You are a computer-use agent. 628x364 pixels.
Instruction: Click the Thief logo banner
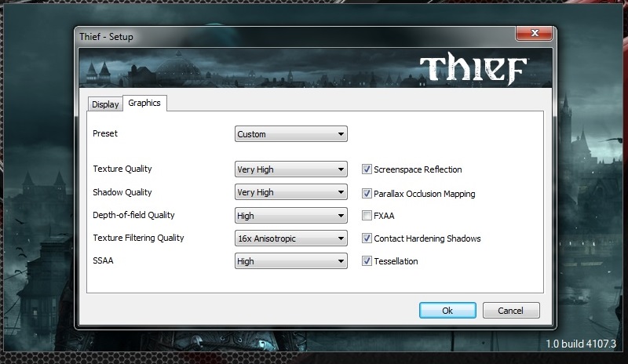(316, 68)
